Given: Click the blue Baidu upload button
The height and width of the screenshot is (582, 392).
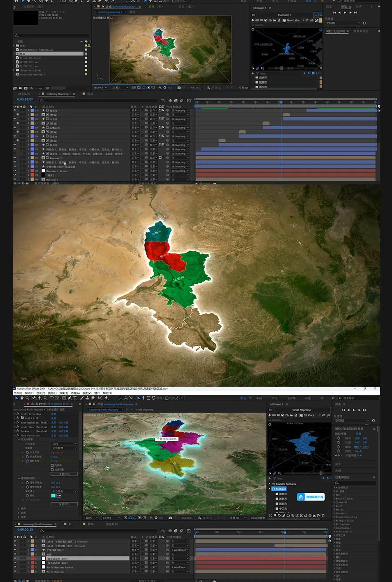Looking at the screenshot, I should pos(311,497).
